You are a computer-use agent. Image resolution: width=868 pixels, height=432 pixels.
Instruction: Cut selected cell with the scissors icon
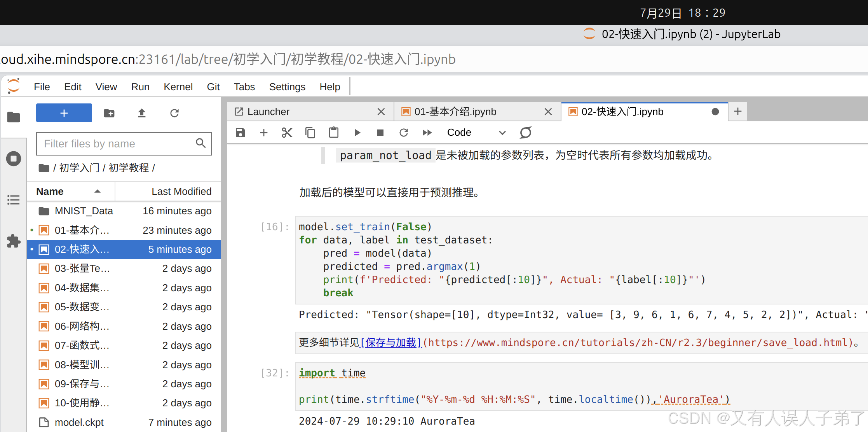(x=287, y=133)
